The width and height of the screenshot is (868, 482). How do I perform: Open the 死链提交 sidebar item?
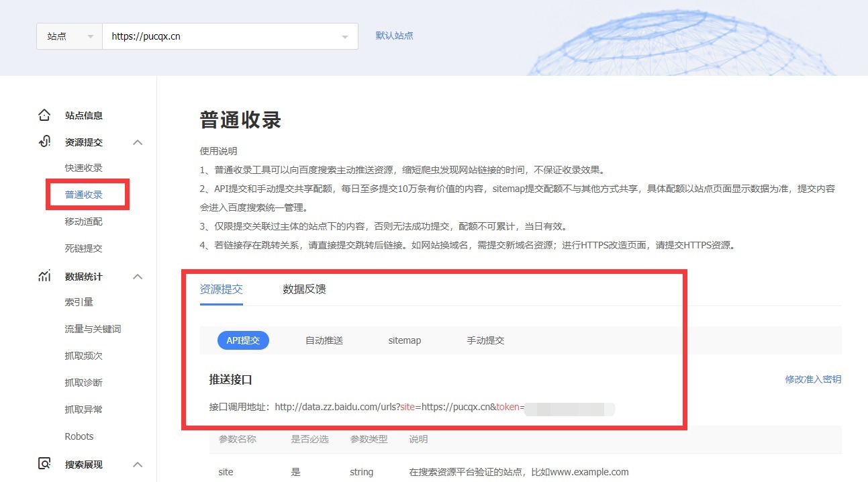click(x=83, y=248)
